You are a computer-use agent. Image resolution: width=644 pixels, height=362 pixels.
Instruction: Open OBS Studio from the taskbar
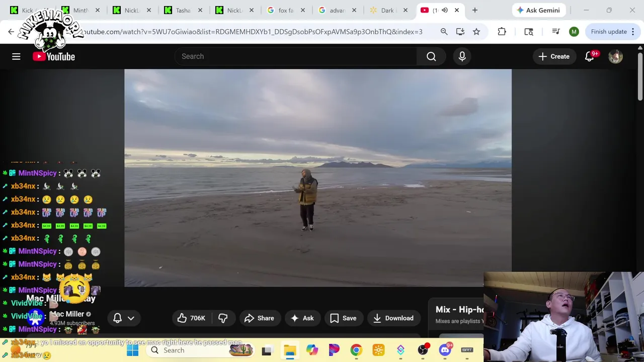pos(423,350)
